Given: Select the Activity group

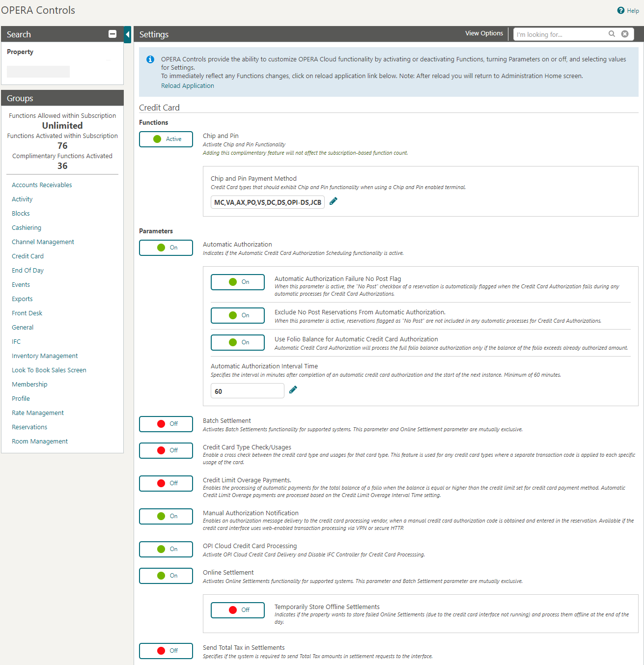Looking at the screenshot, I should coord(22,199).
